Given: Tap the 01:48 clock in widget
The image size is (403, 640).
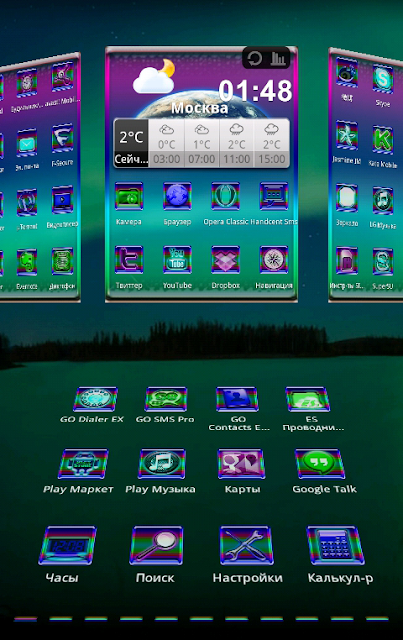Looking at the screenshot, I should 256,91.
